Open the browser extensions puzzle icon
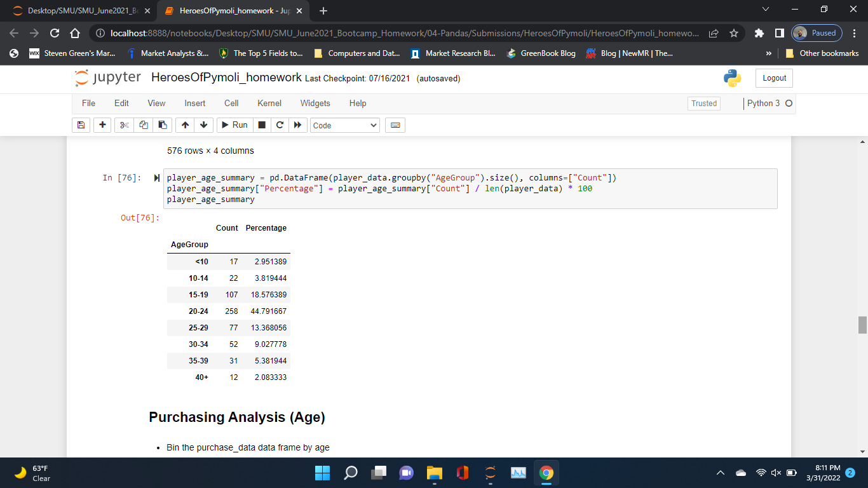This screenshot has height=488, width=868. click(759, 33)
